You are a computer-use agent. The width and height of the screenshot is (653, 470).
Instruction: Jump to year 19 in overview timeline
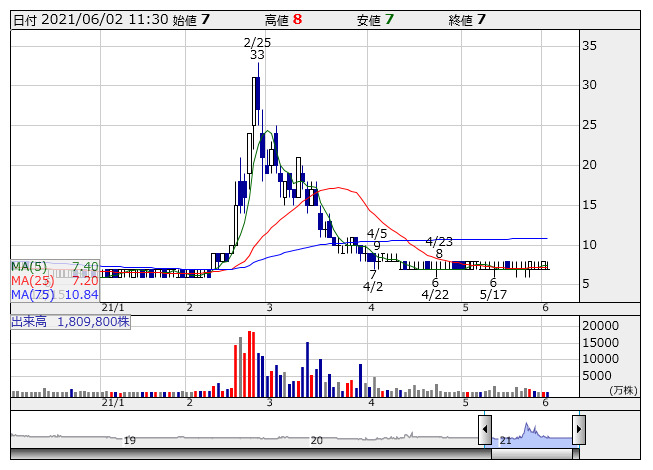[129, 440]
